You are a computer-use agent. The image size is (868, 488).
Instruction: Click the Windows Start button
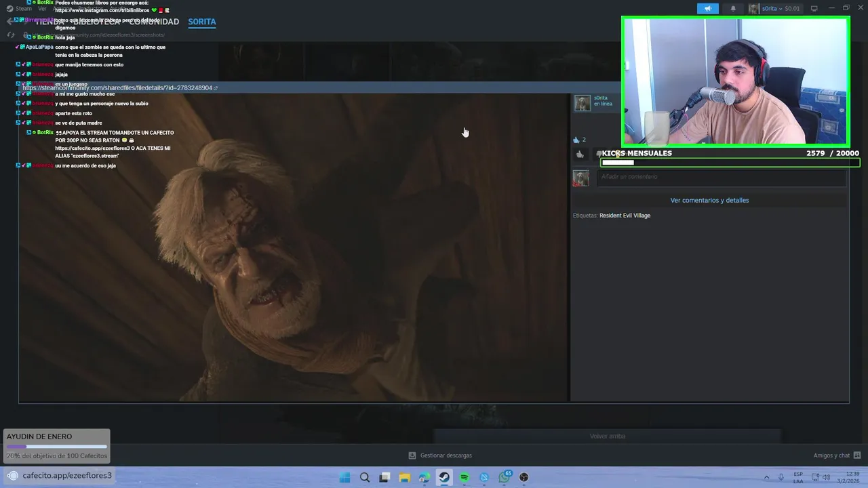[x=344, y=477]
